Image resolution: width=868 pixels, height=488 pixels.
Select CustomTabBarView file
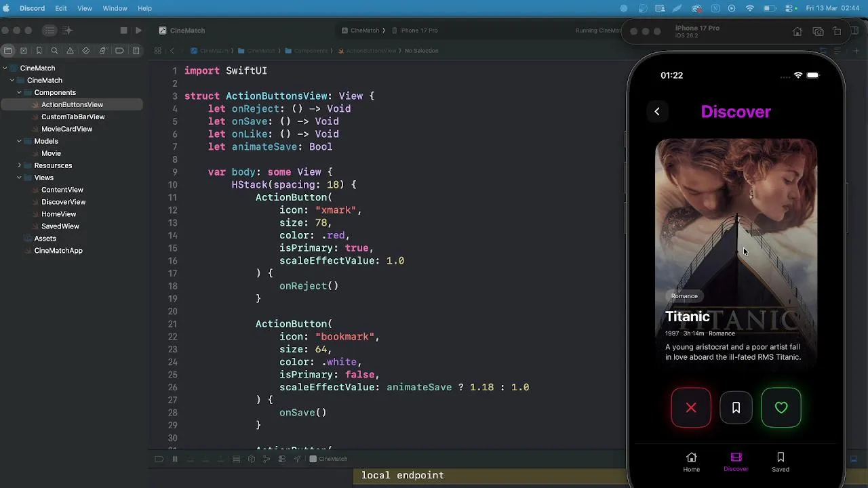(73, 117)
